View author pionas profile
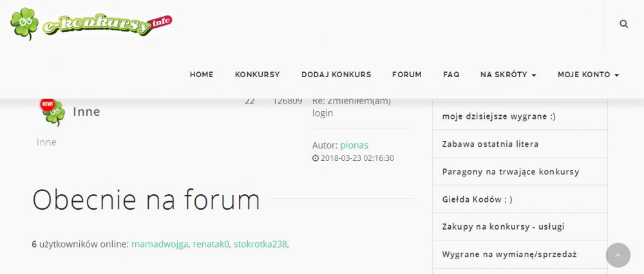 pyautogui.click(x=354, y=145)
